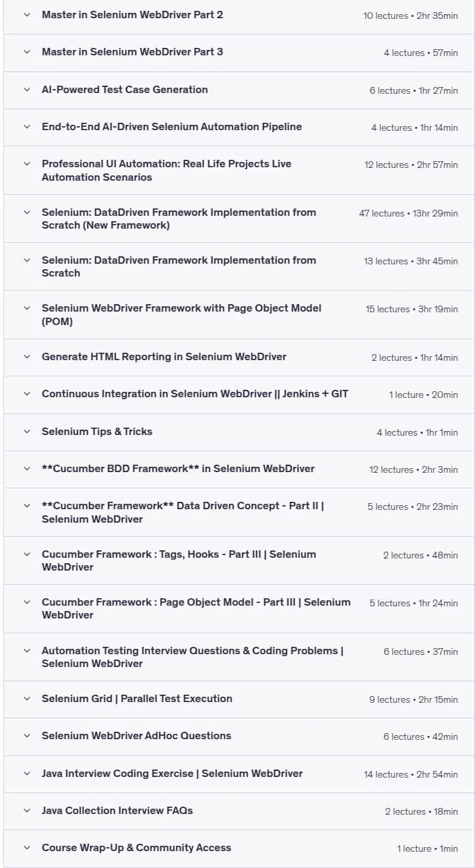Screen dimensions: 475x868
Task: Open **Cucumber BDD Framework** in Selenium WebDriver section
Action: click(178, 469)
